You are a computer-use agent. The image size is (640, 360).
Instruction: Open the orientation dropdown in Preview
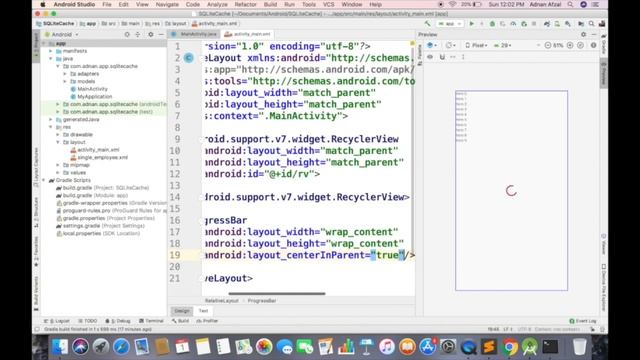[x=451, y=45]
